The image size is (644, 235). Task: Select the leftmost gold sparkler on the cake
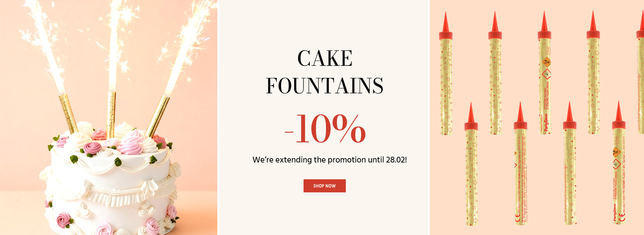[x=68, y=113]
